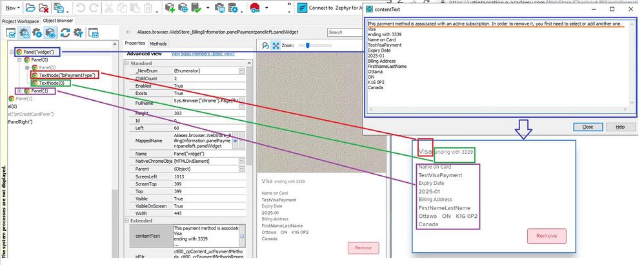Switch to the Methods tab

(x=158, y=43)
